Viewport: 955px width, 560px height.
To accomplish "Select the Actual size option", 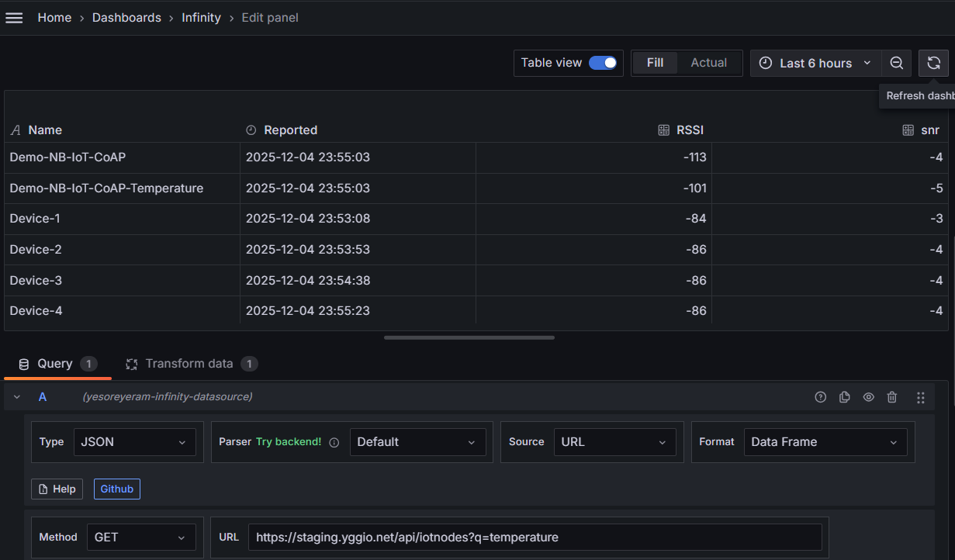I will (708, 63).
